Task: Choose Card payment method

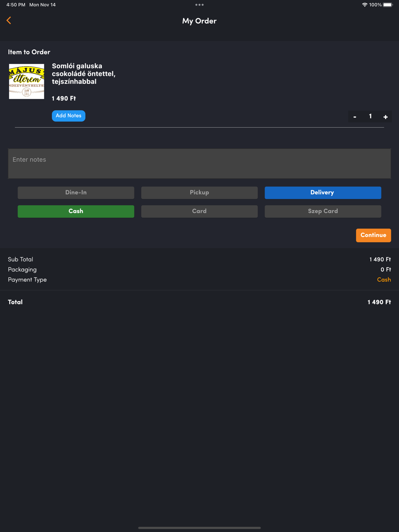Action: click(199, 211)
